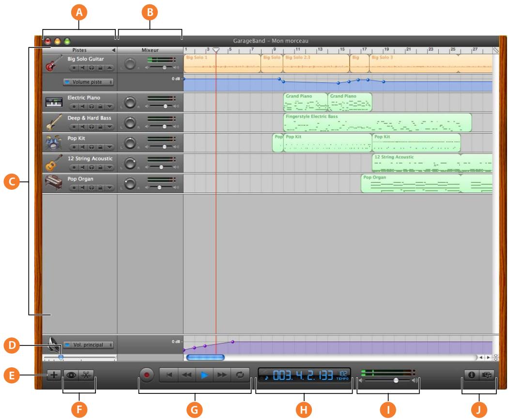The height and width of the screenshot is (420, 509).
Task: Open the track info button
Action: [x=471, y=375]
